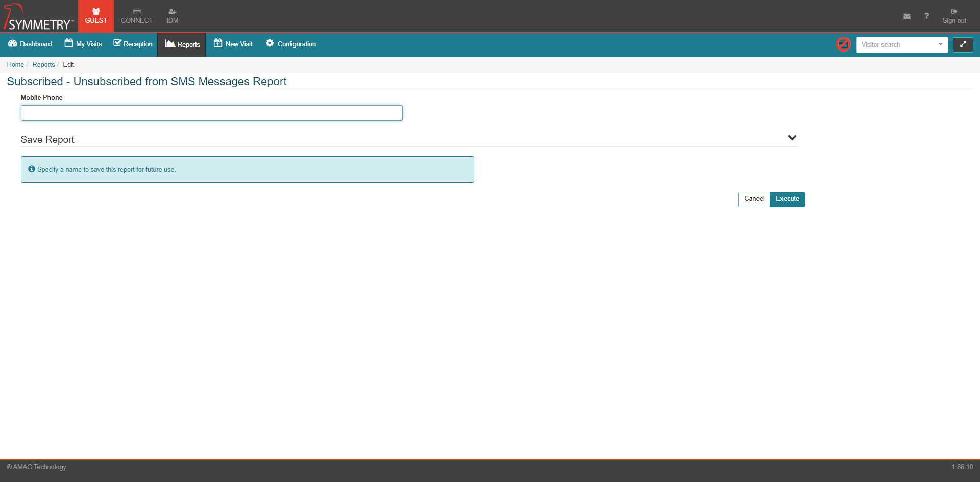Open the help question mark icon
Image resolution: width=980 pixels, height=482 pixels.
tap(926, 16)
